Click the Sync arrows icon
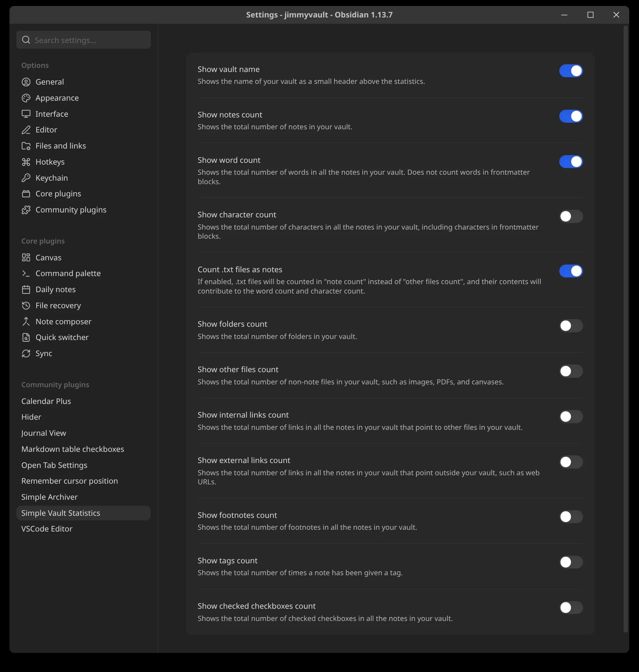The image size is (639, 672). coord(26,353)
